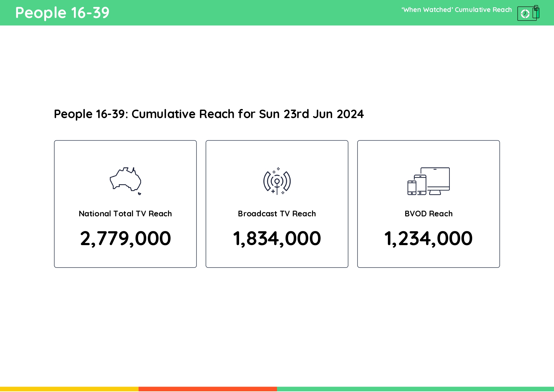Click the 'When Watched' Cumulative Reach label

[456, 10]
